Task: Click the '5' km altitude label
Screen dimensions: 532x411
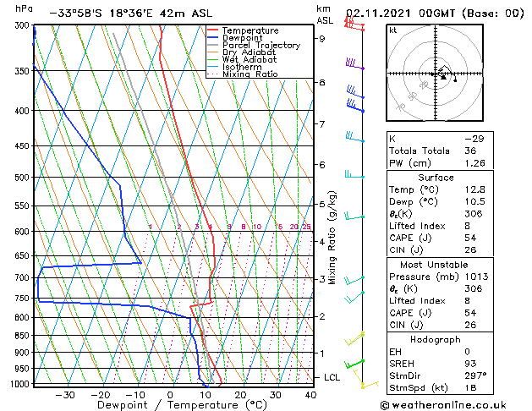Action: pyautogui.click(x=321, y=204)
